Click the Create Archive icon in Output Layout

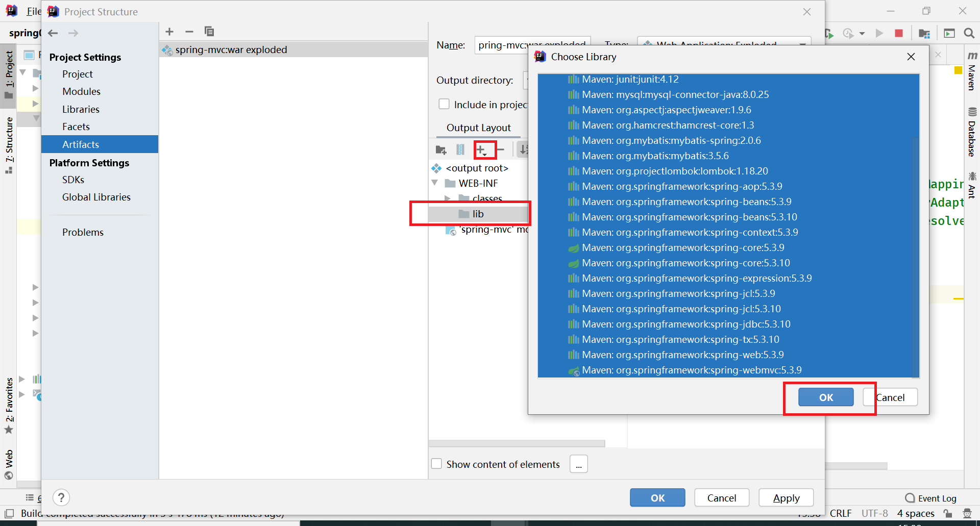click(460, 149)
